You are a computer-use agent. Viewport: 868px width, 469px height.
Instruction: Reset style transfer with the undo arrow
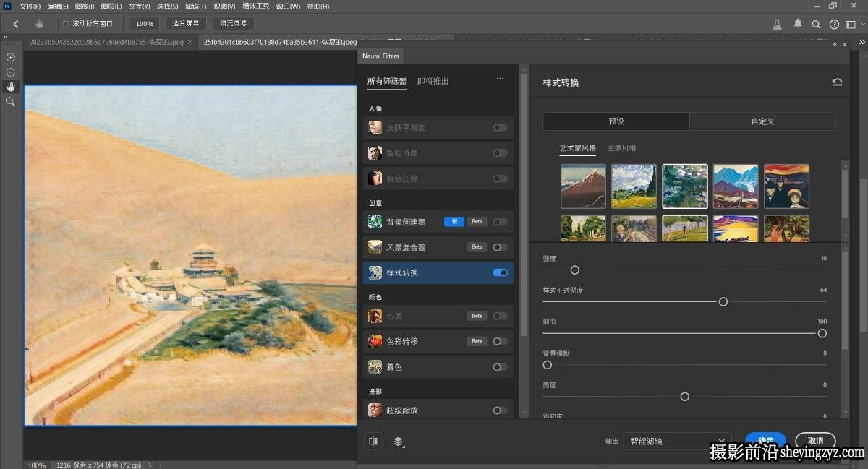tap(837, 82)
